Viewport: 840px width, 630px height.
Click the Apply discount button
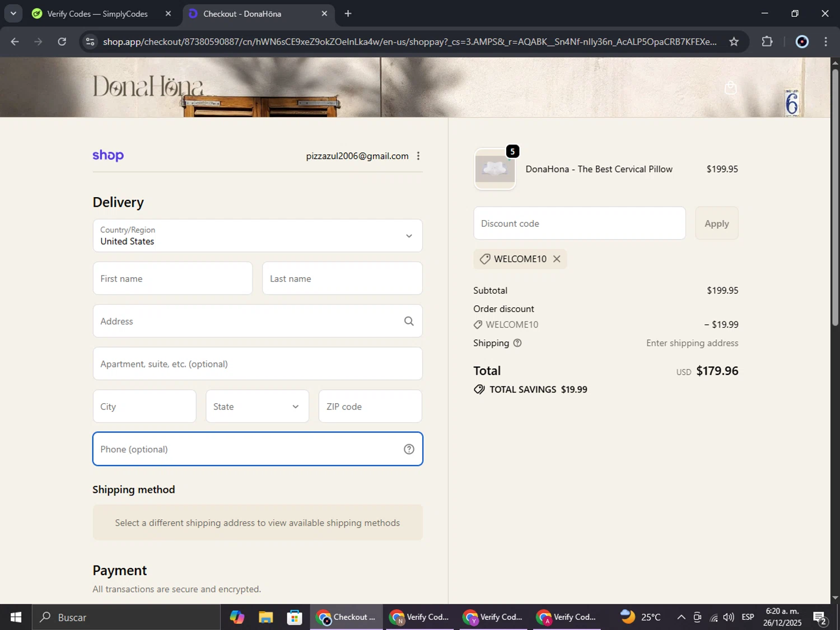click(x=717, y=223)
